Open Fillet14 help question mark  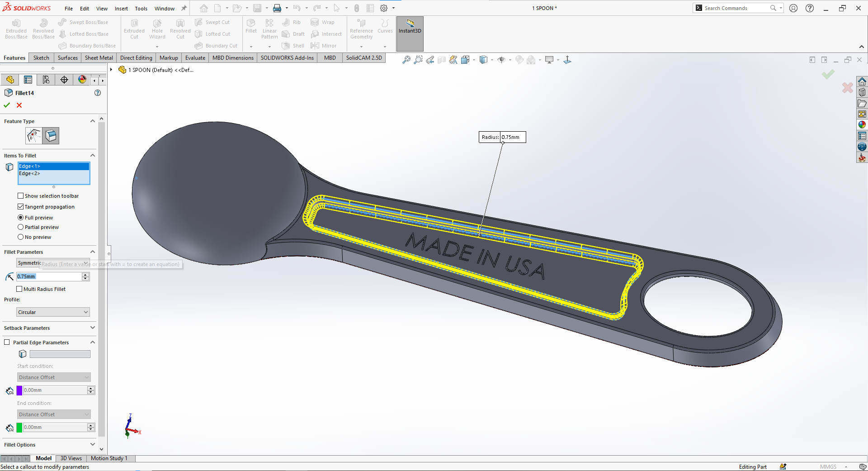point(98,93)
